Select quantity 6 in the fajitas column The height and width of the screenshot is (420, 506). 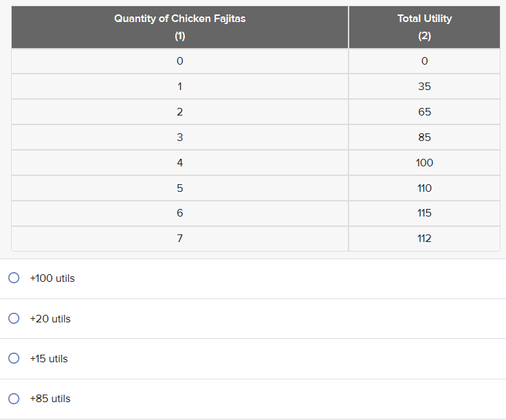coord(179,213)
